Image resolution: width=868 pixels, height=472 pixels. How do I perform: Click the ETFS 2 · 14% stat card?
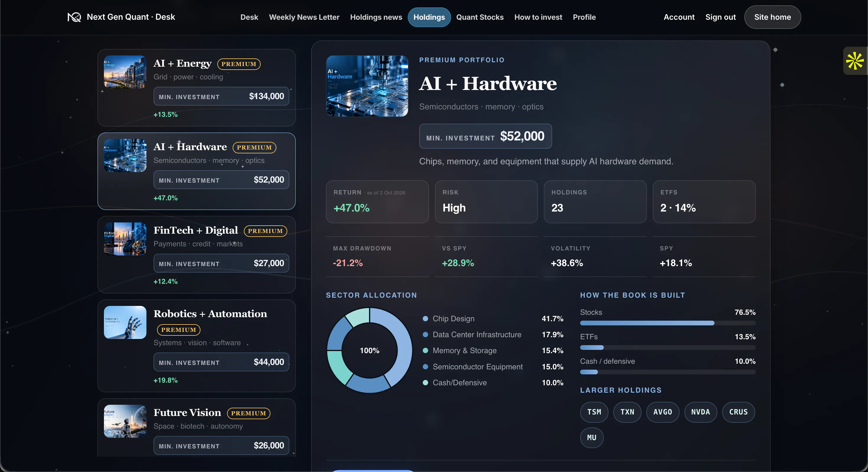[704, 202]
